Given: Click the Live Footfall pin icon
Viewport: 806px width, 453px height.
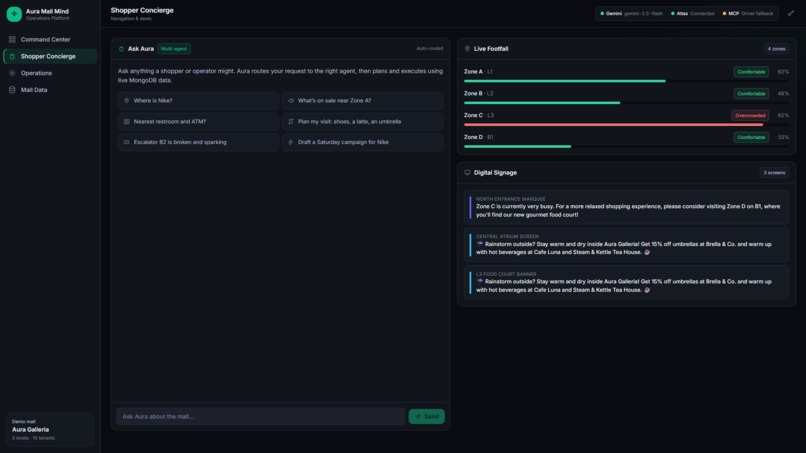Looking at the screenshot, I should point(467,49).
